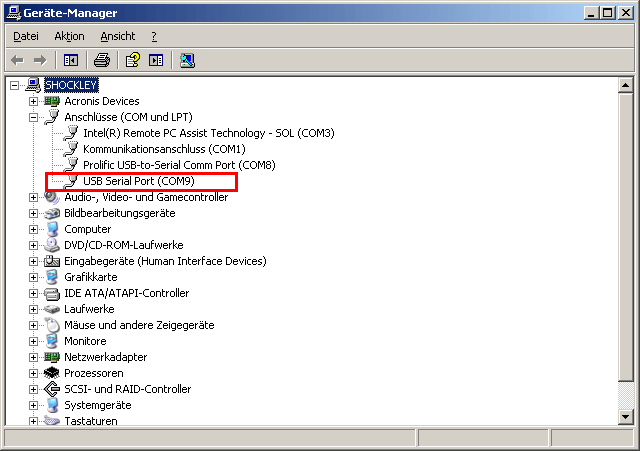Select Mäuse und andere Zeigegeräte label

[139, 325]
